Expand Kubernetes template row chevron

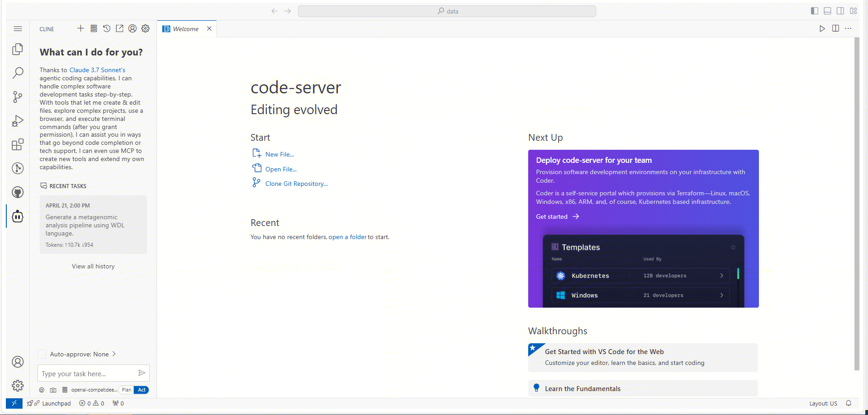click(722, 276)
